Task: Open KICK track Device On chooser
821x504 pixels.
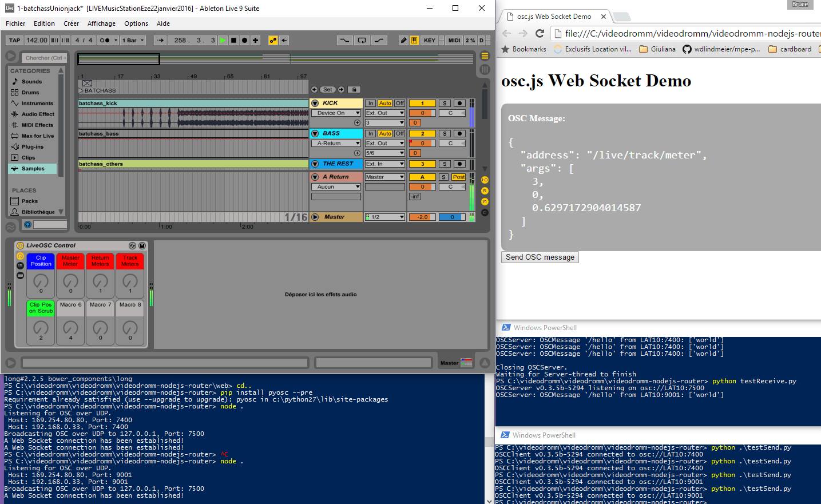Action: point(336,113)
